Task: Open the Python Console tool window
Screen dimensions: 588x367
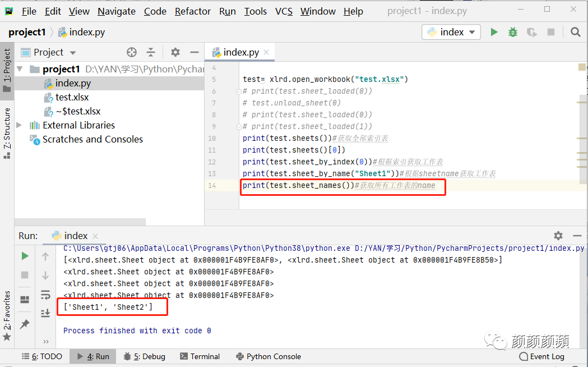Action: tap(268, 356)
